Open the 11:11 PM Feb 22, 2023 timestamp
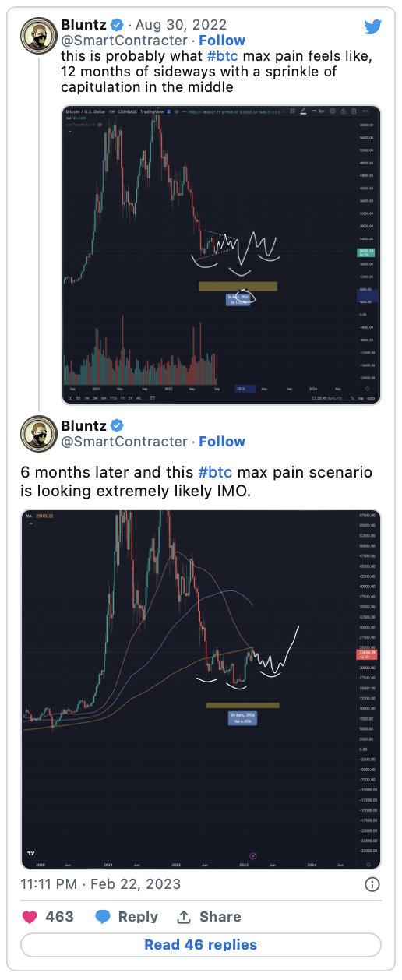 click(x=100, y=884)
